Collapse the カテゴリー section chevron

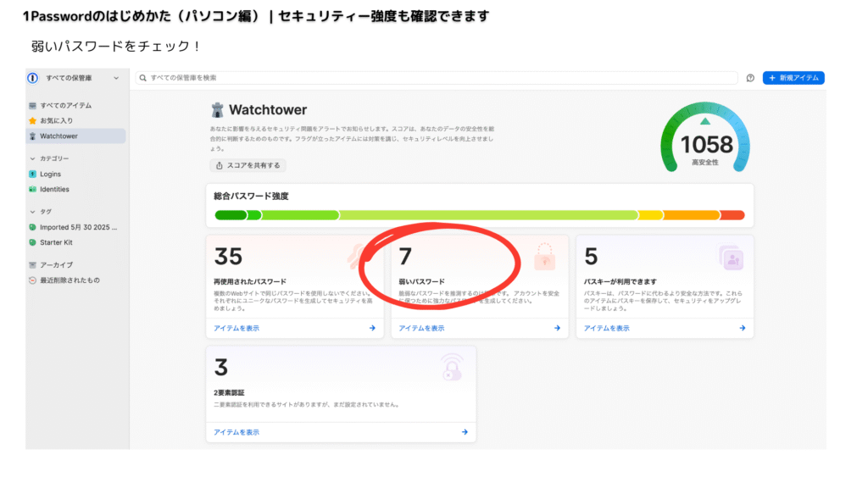pyautogui.click(x=32, y=158)
